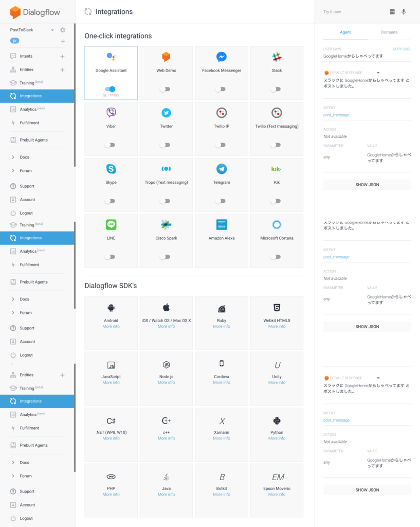
Task: Open Intents in the sidebar
Action: [26, 56]
